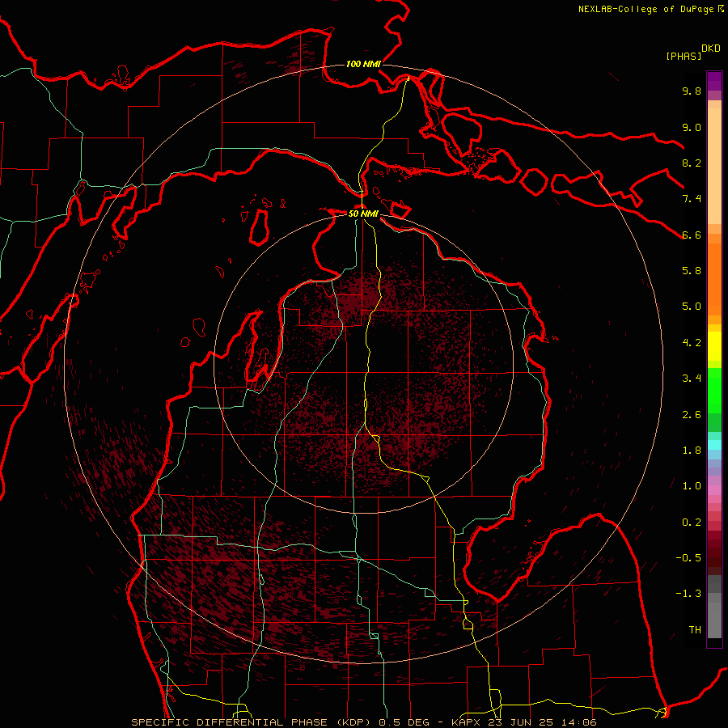Click the 8.2 value on the color scale

692,163
